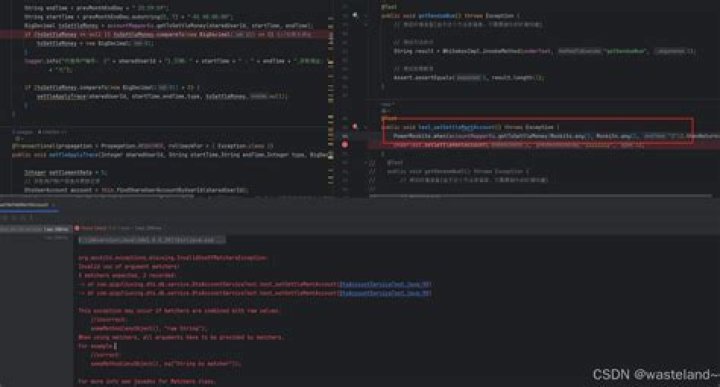Click the right editor horizontal scrollbar
Viewport: 720px width, 387px height.
coord(540,196)
